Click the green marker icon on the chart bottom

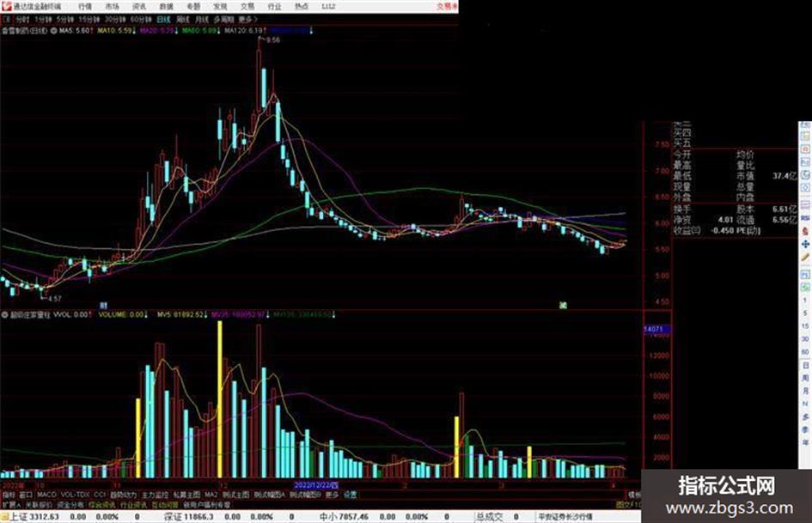(x=563, y=305)
